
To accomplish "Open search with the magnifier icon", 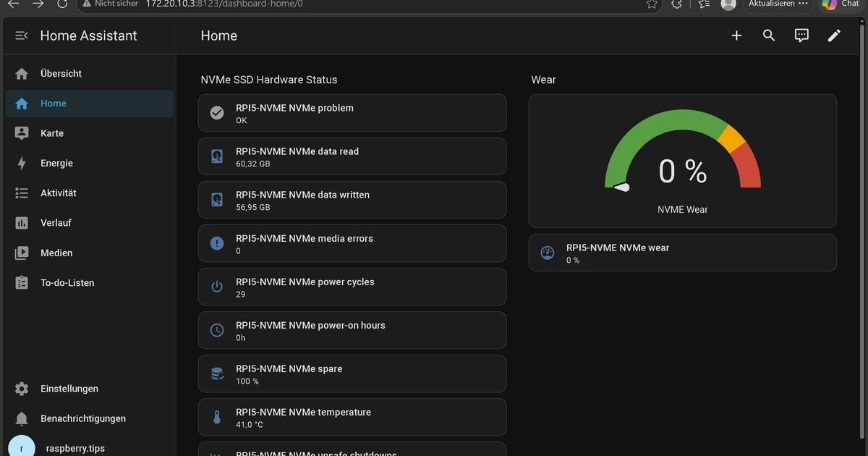I will (x=769, y=35).
